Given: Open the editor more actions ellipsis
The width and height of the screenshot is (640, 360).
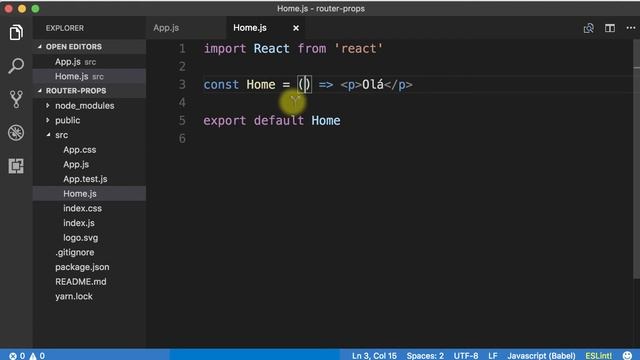Looking at the screenshot, I should tap(631, 28).
